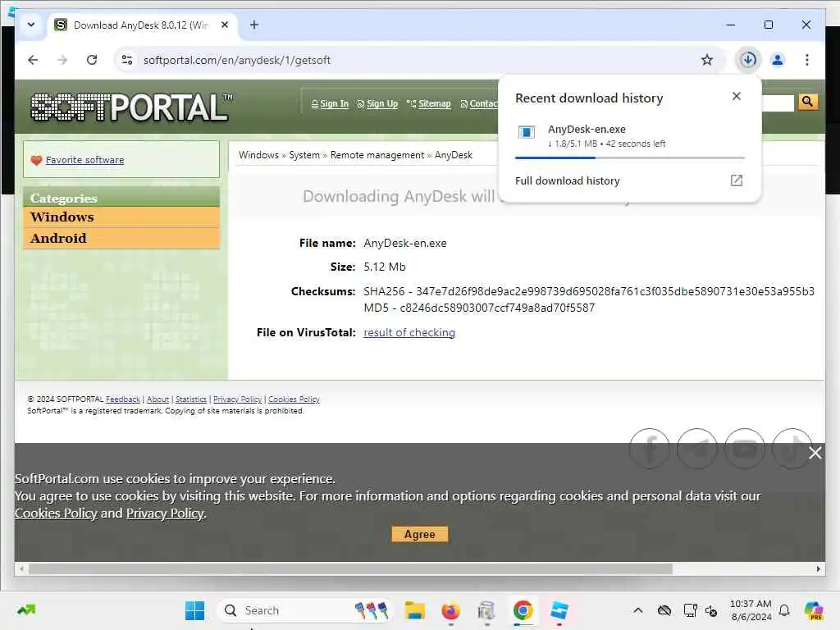Toggle the Chrome downloads icon
Screen dimensions: 840x630
pyautogui.click(x=748, y=59)
